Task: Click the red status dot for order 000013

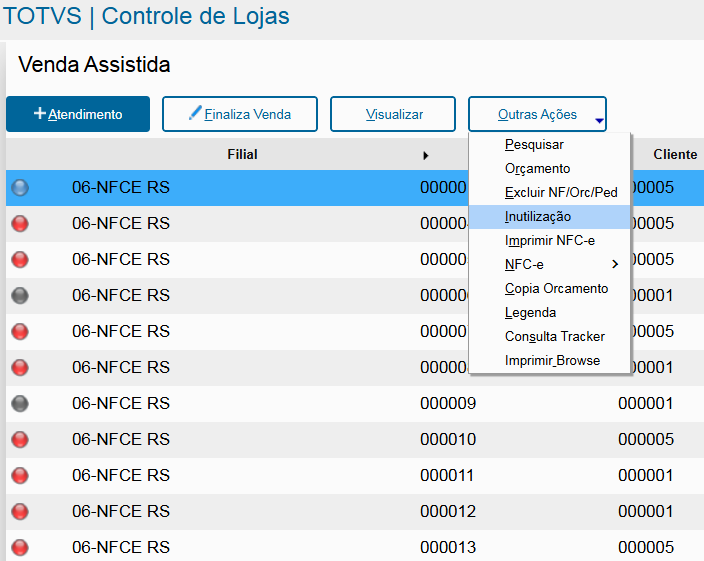Action: click(x=20, y=548)
